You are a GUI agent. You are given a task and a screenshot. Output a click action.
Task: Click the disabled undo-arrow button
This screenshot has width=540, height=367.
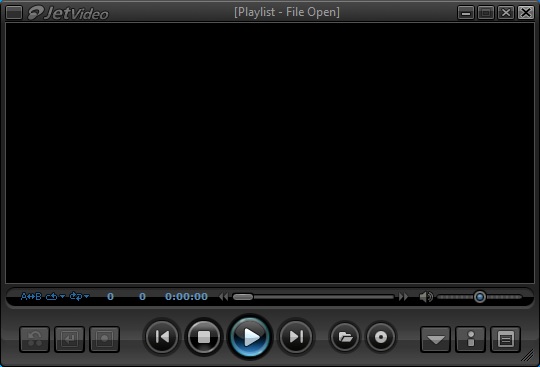pos(34,339)
